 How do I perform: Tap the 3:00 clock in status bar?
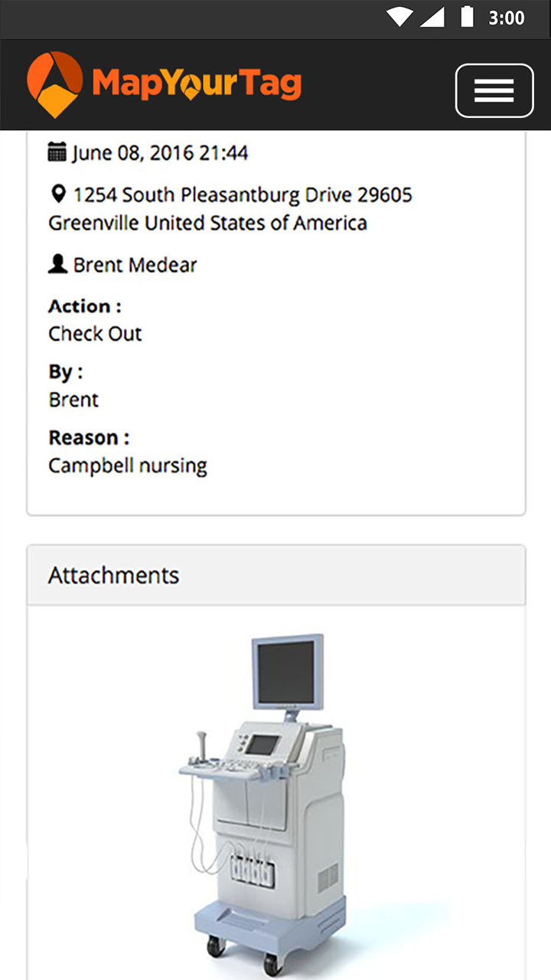(x=507, y=18)
